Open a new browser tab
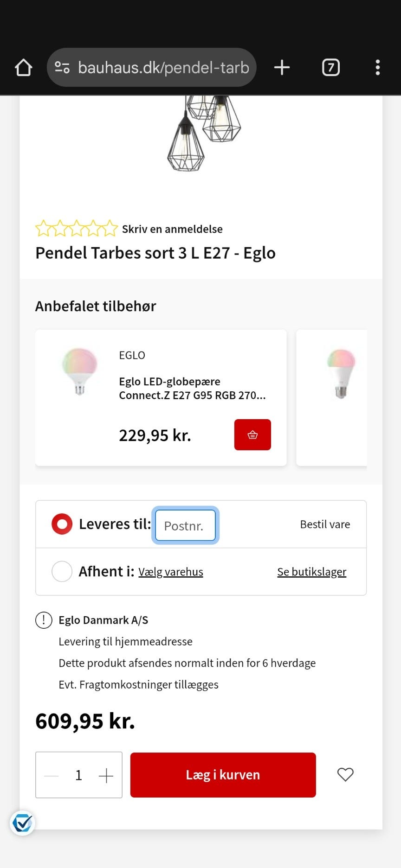 click(x=282, y=68)
